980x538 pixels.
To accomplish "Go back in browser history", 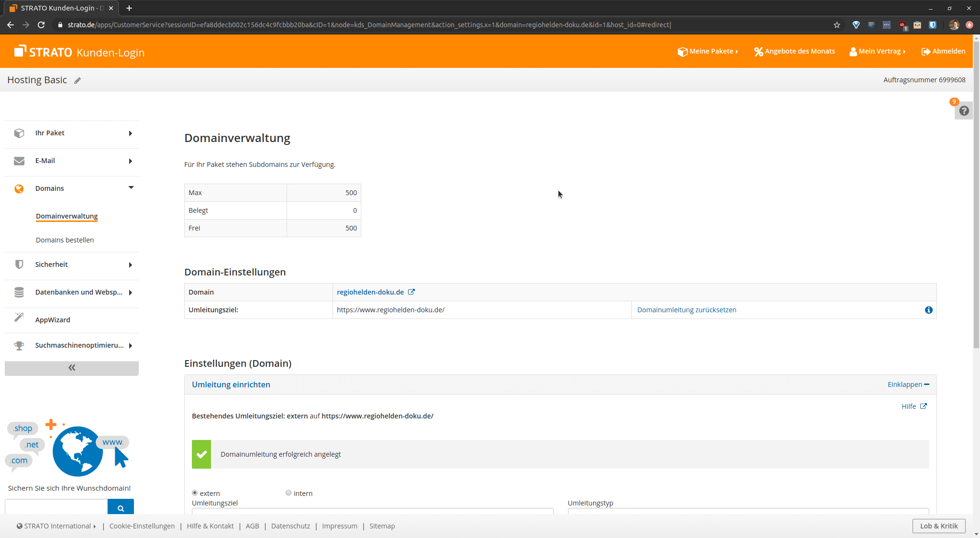I will [x=11, y=25].
